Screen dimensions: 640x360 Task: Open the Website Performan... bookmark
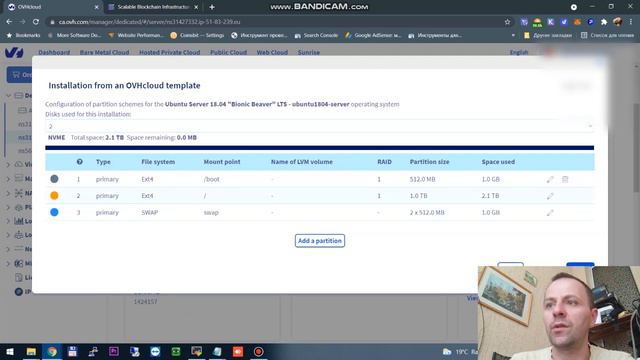136,36
